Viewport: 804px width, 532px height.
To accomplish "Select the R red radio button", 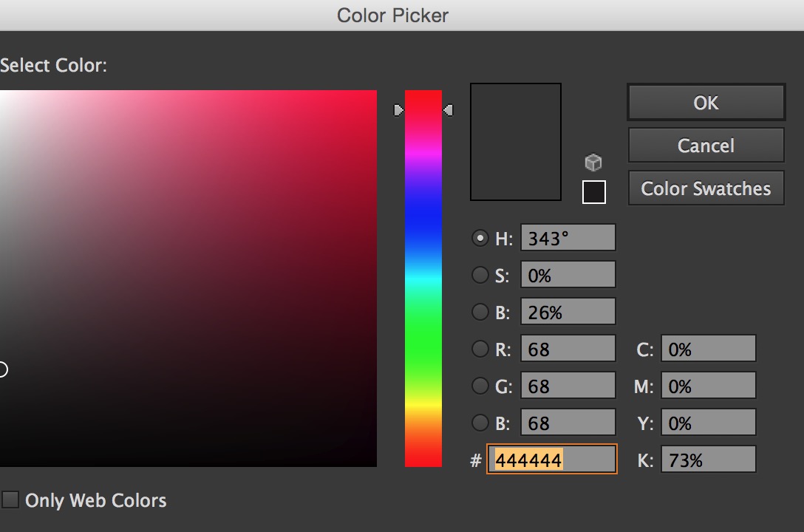I will pyautogui.click(x=480, y=349).
